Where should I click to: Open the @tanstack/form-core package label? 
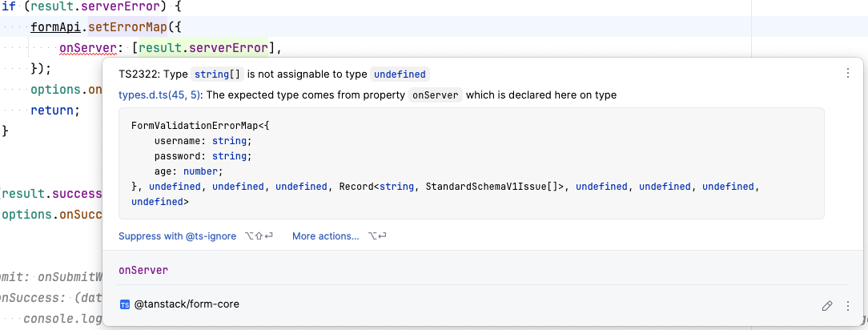pyautogui.click(x=187, y=304)
